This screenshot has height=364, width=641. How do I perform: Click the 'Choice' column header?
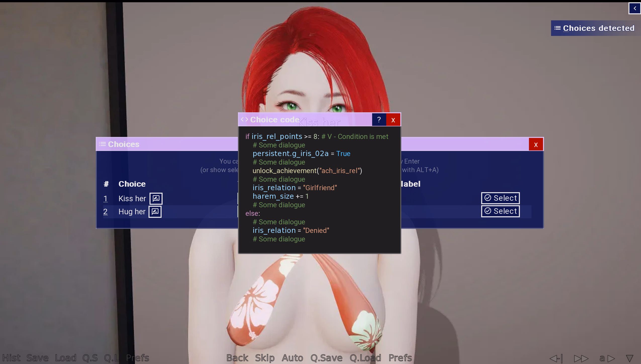pyautogui.click(x=132, y=184)
